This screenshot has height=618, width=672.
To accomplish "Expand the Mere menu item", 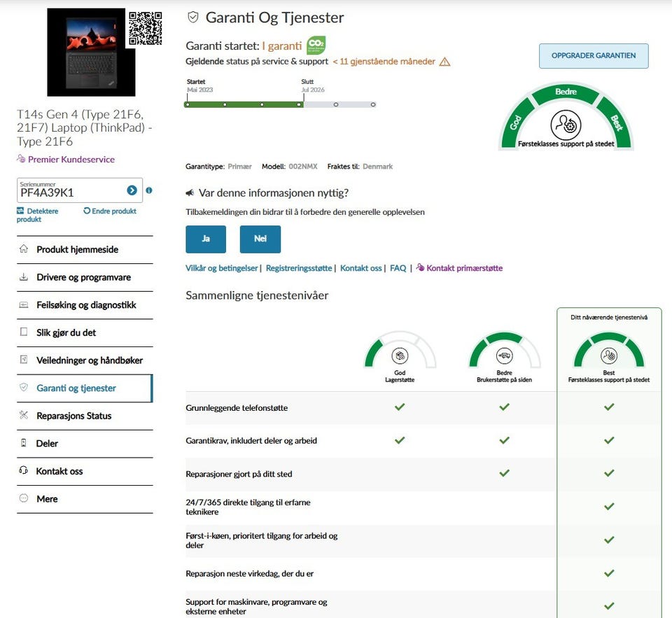I will tap(85, 499).
